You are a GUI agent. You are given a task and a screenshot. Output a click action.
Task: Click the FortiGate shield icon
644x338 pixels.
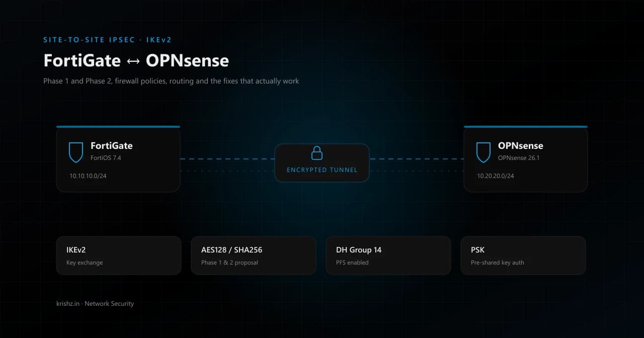(76, 152)
